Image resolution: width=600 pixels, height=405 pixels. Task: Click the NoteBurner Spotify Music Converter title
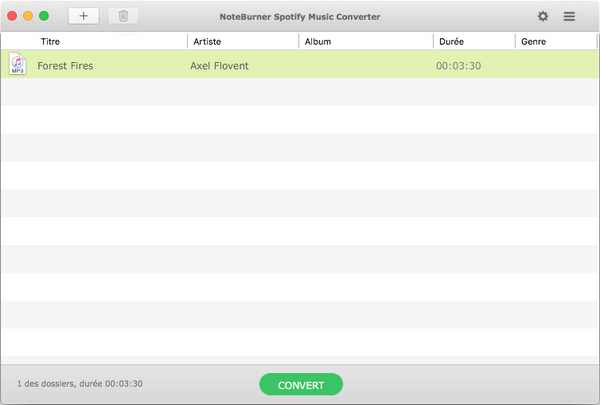point(300,17)
